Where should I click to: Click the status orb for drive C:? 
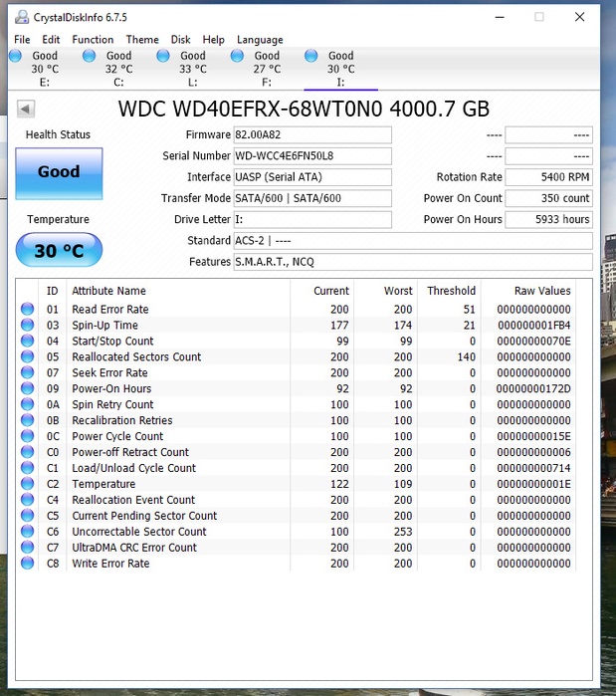point(90,56)
